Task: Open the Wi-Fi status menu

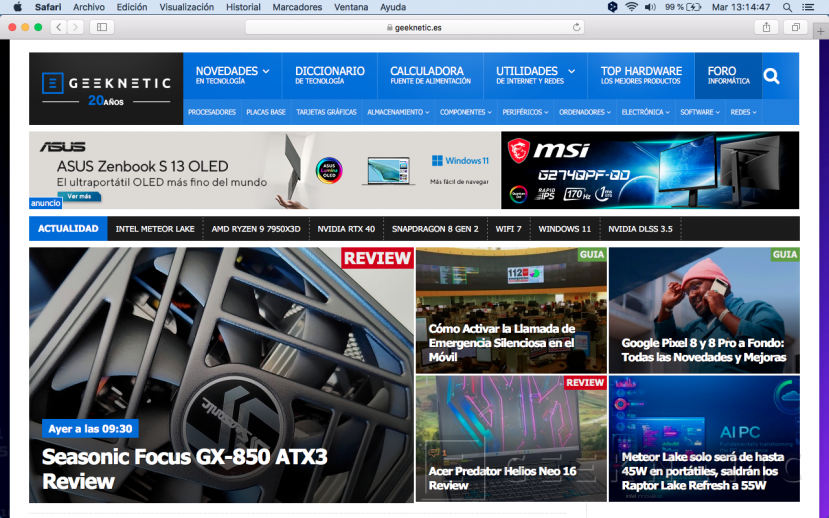Action: point(631,7)
